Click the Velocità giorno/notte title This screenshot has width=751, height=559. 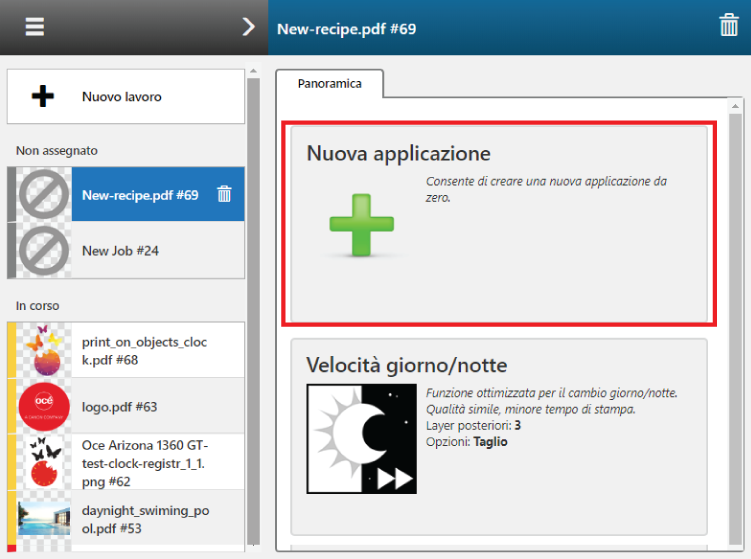[407, 365]
